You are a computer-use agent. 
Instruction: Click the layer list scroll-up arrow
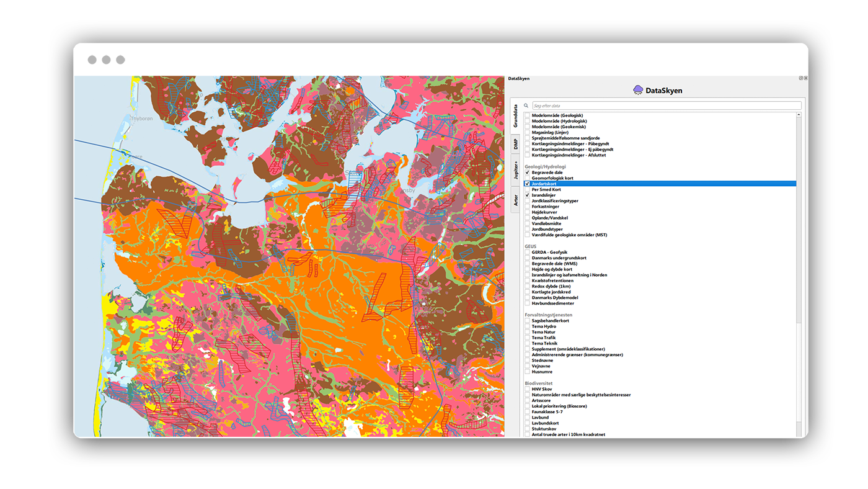[799, 115]
